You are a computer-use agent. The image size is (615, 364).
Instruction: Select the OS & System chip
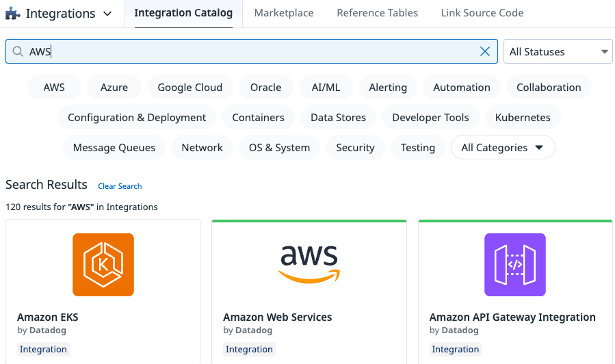coord(279,148)
